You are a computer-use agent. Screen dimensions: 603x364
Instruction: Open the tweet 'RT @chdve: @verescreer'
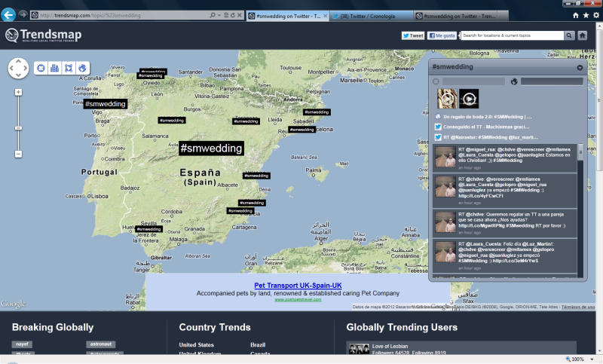tap(504, 190)
